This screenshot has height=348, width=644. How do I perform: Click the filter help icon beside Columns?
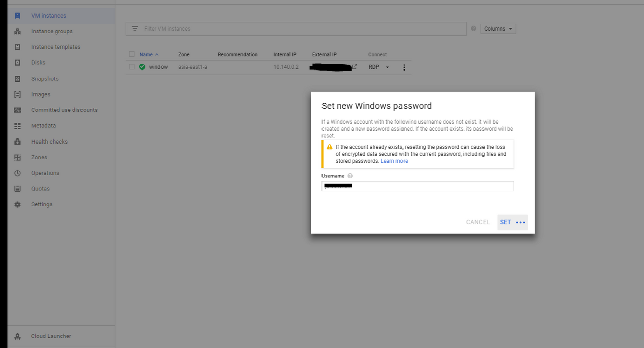pyautogui.click(x=473, y=29)
